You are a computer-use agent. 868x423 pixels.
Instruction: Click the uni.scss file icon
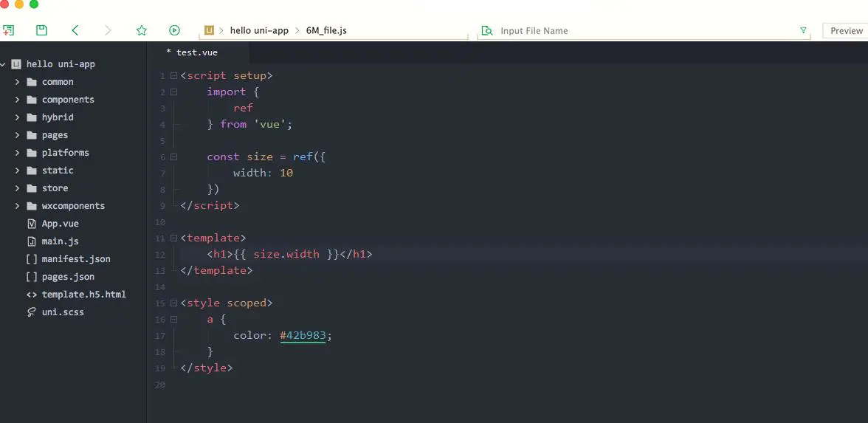click(x=32, y=312)
